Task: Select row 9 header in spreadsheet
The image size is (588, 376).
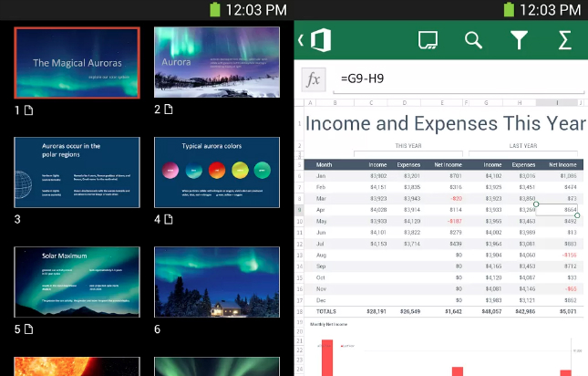Action: 299,209
